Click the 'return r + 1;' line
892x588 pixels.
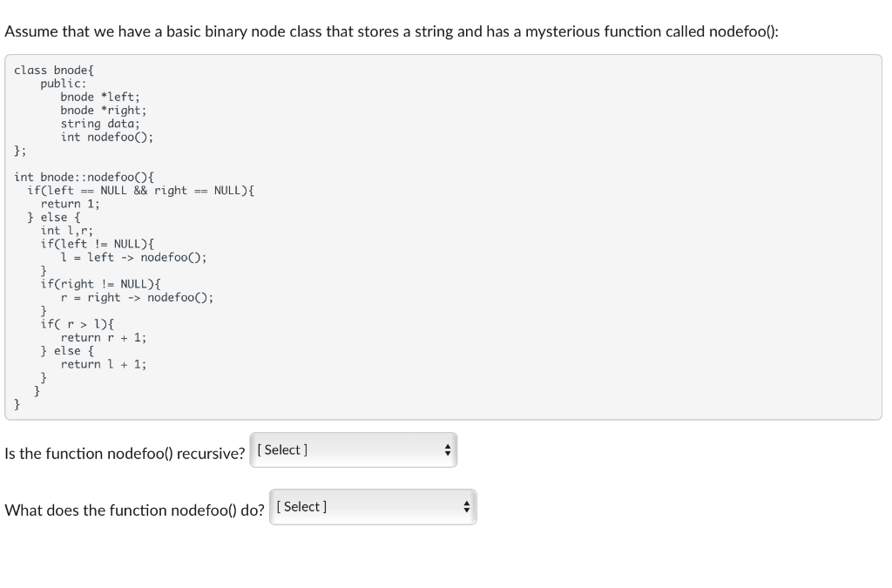click(x=102, y=337)
